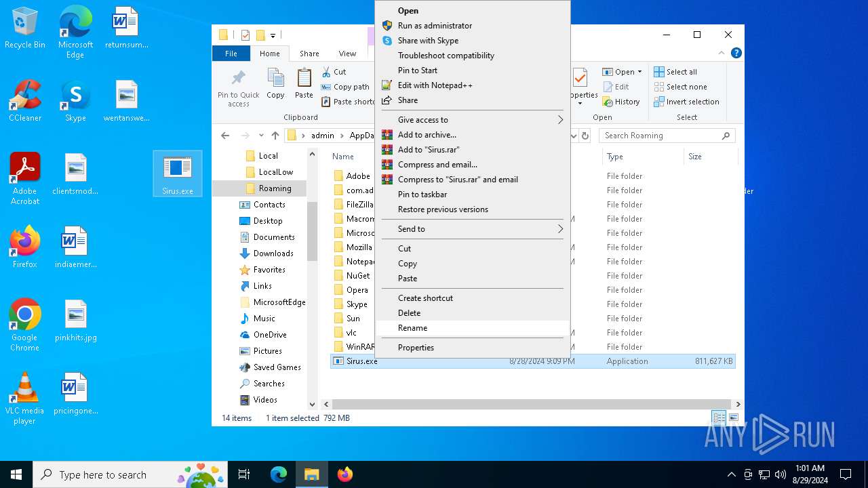Navigate back in File Explorer
868x488 pixels.
tap(225, 136)
